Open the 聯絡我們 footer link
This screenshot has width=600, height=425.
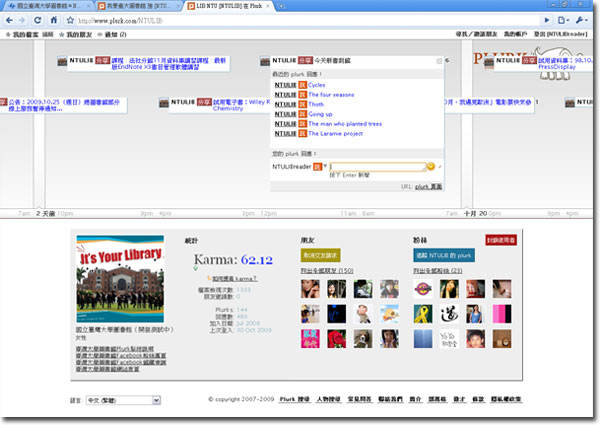point(390,399)
